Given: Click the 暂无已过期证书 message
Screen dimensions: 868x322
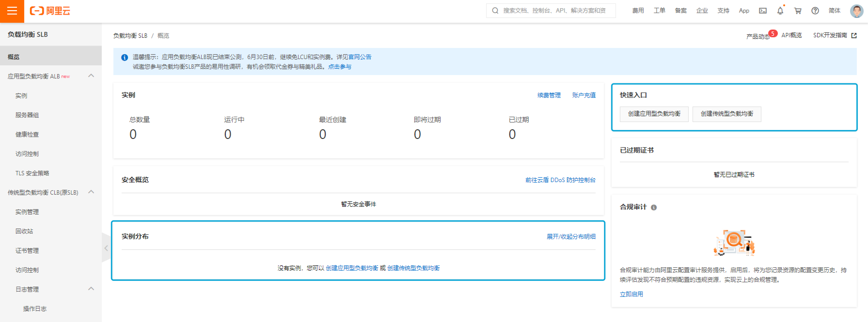Looking at the screenshot, I should tap(734, 175).
